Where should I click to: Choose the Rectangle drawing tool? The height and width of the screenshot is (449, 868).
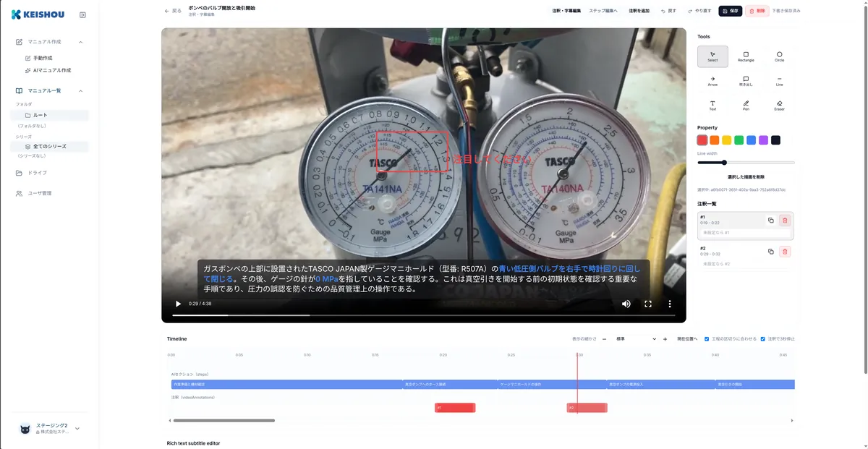coord(746,56)
